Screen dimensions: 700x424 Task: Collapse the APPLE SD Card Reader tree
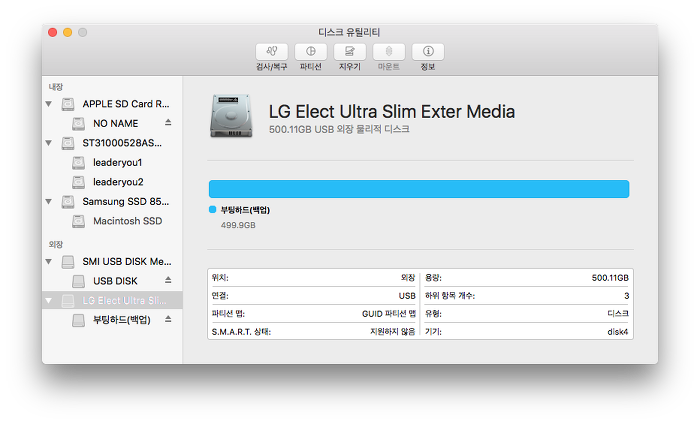[49, 104]
